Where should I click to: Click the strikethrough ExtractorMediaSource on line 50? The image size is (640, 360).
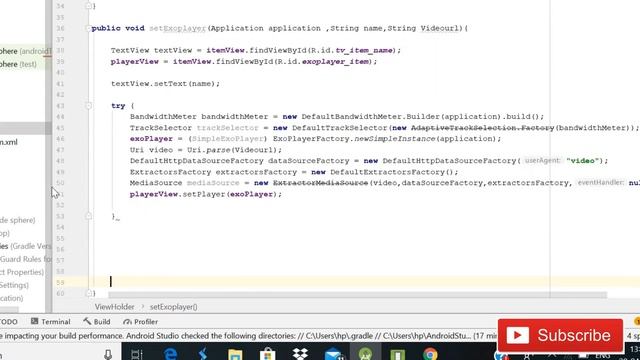tap(320, 183)
